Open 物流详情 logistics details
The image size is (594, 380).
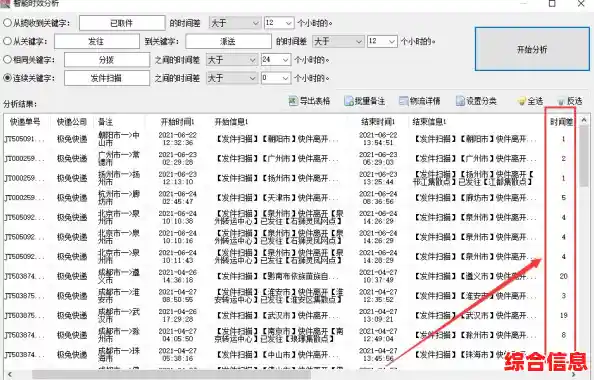[420, 101]
